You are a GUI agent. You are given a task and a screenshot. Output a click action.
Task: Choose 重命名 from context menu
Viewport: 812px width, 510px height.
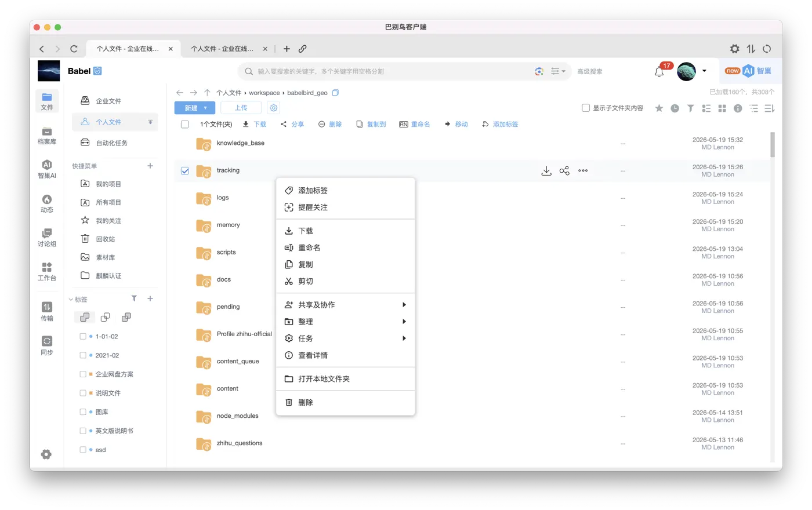pyautogui.click(x=346, y=247)
